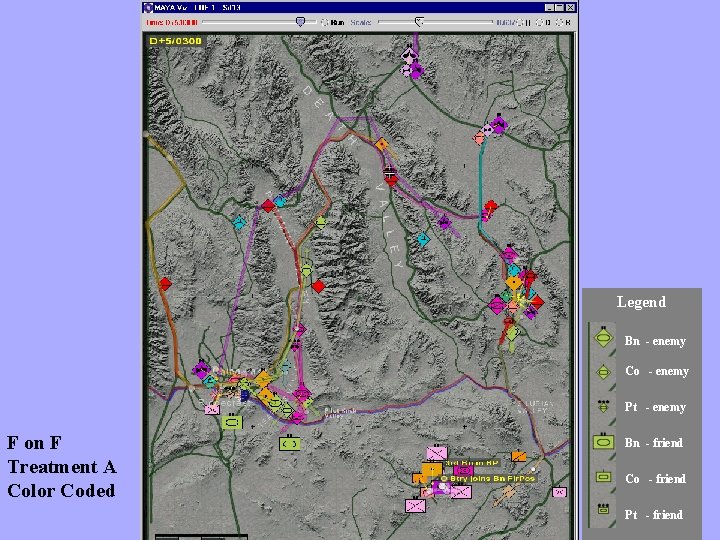This screenshot has height=540, width=720.
Task: Select lone cyan diamond on the northwest road
Action: pyautogui.click(x=239, y=223)
